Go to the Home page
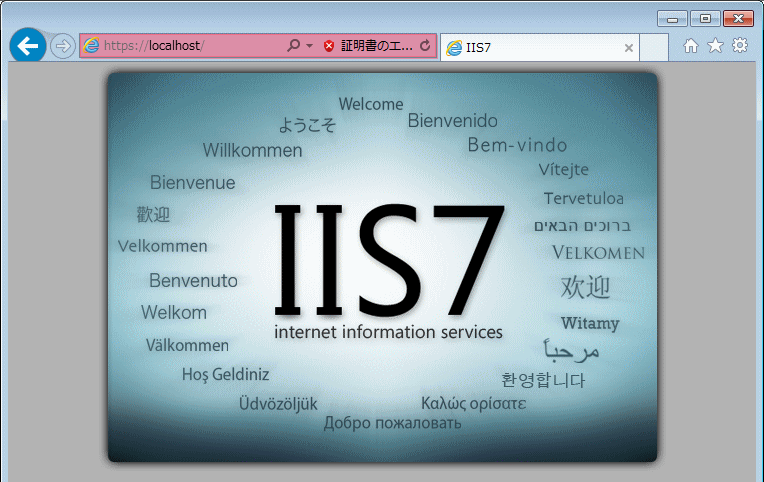 click(x=691, y=46)
